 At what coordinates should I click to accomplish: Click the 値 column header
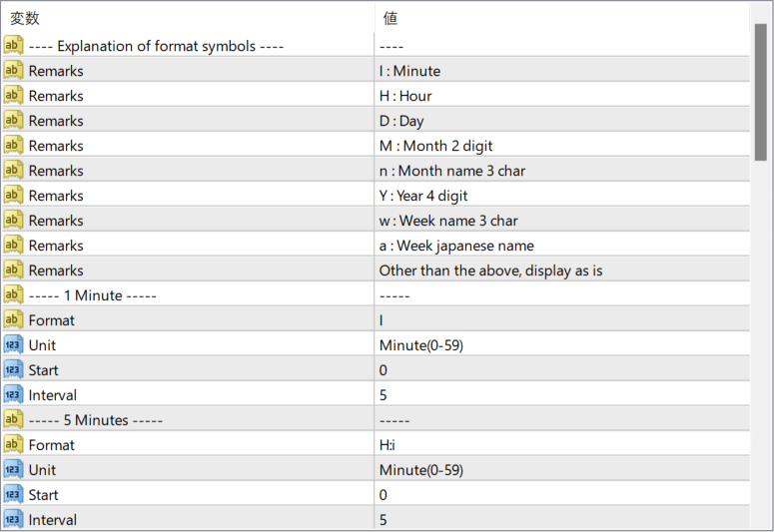pyautogui.click(x=561, y=18)
